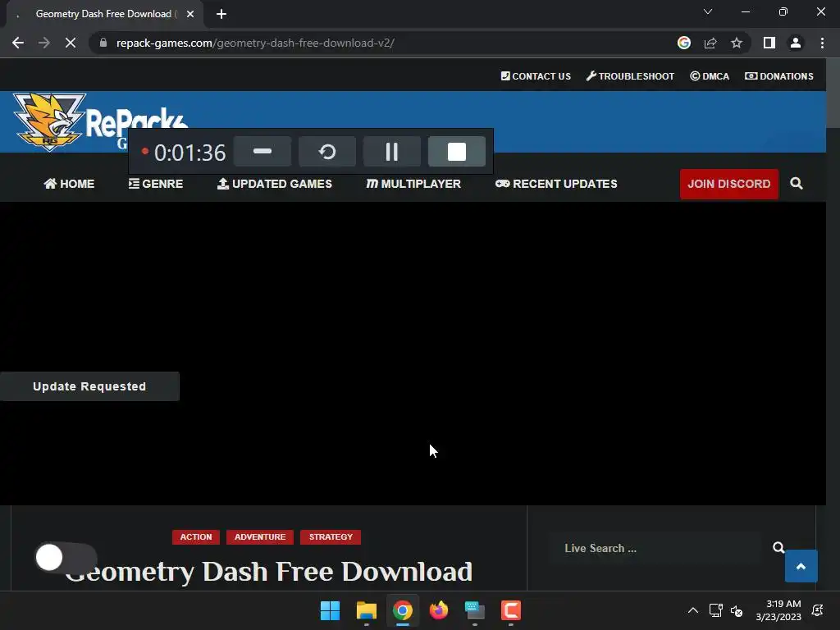Go back to the previous page
Screen dimensions: 840x630
[x=18, y=43]
